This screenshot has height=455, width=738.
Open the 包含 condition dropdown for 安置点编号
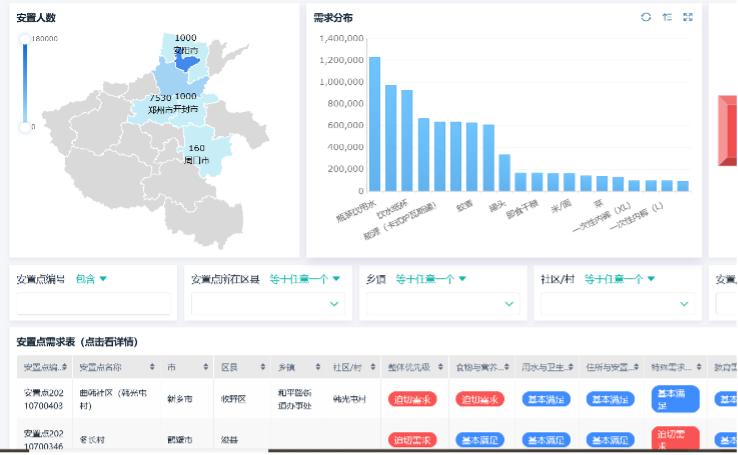tap(92, 279)
